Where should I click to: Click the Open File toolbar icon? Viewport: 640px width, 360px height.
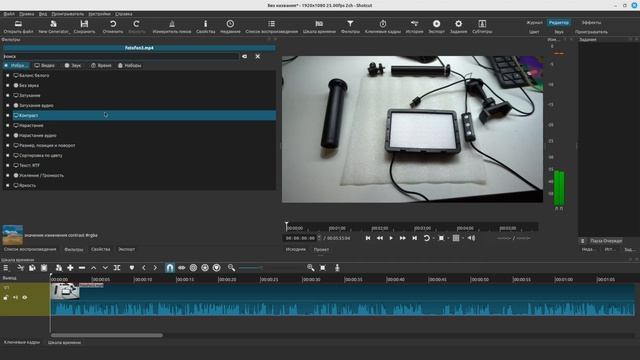[18, 24]
